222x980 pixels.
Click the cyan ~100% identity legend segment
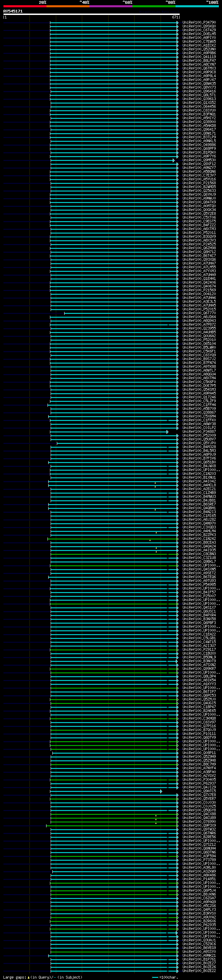[197, 6]
